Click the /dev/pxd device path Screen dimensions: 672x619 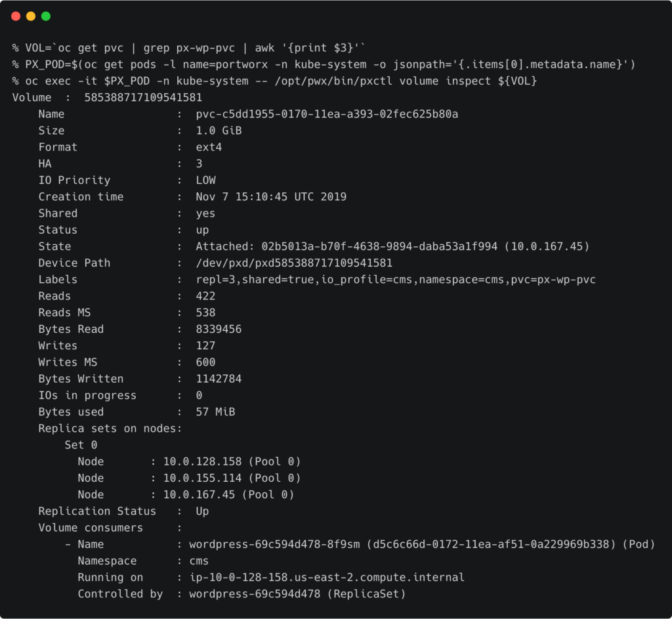293,263
